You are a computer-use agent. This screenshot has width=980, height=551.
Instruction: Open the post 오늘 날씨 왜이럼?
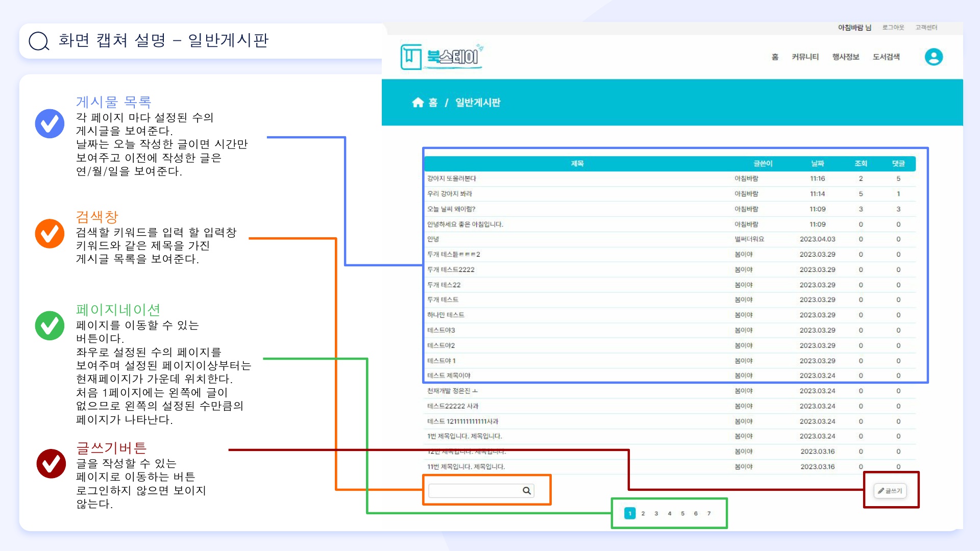451,209
